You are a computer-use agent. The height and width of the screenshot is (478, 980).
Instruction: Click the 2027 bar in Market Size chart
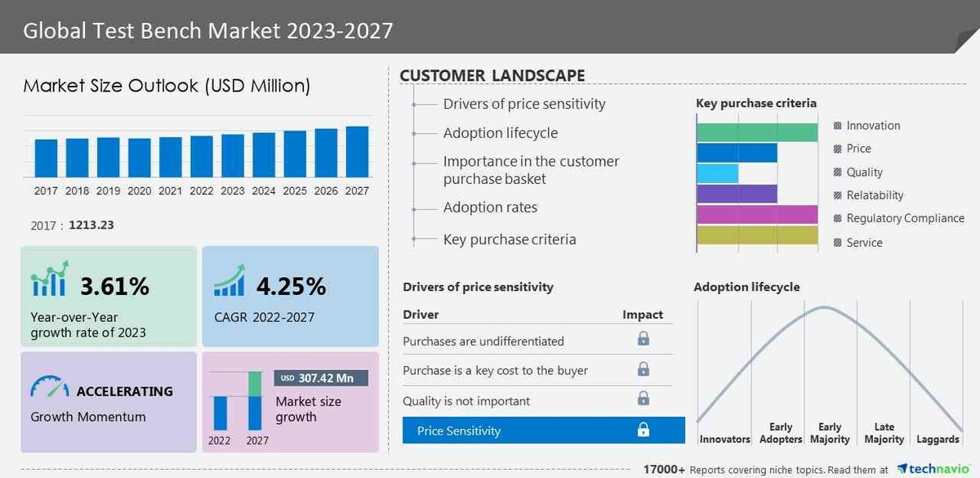click(x=357, y=151)
